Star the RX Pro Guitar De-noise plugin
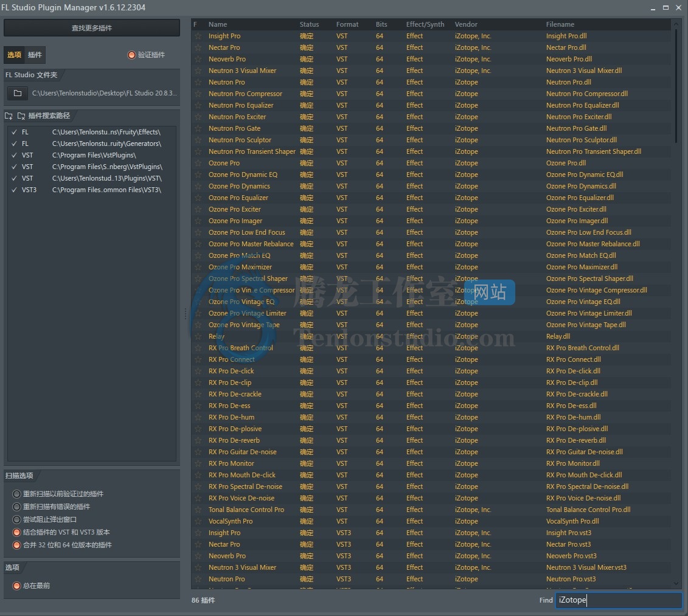Image resolution: width=688 pixels, height=616 pixels. pos(198,452)
